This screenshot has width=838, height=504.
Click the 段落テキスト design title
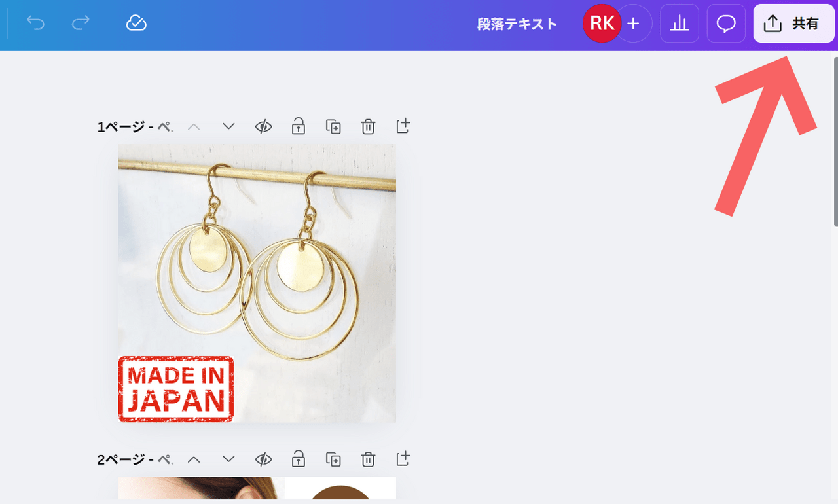(x=517, y=24)
